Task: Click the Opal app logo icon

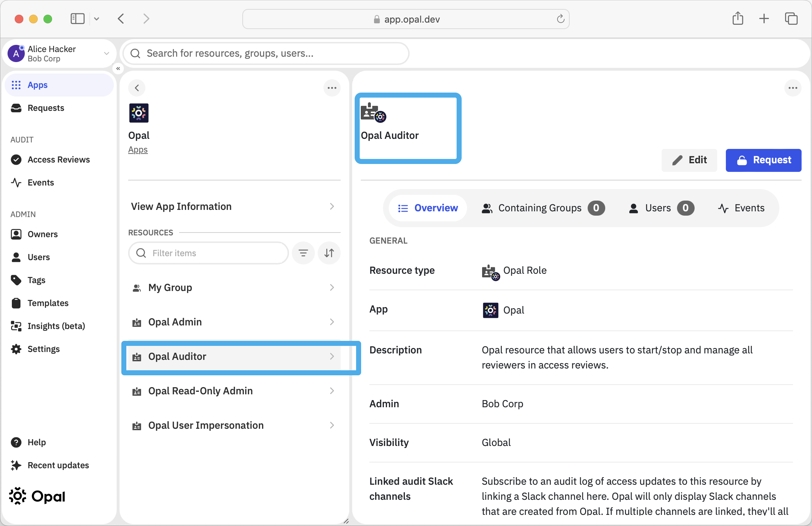Action: (x=139, y=113)
